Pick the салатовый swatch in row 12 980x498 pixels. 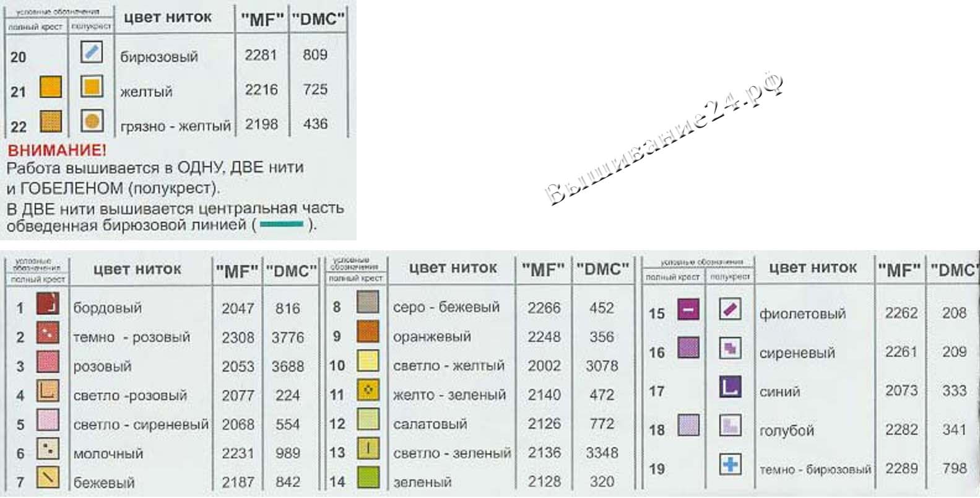[x=367, y=420]
